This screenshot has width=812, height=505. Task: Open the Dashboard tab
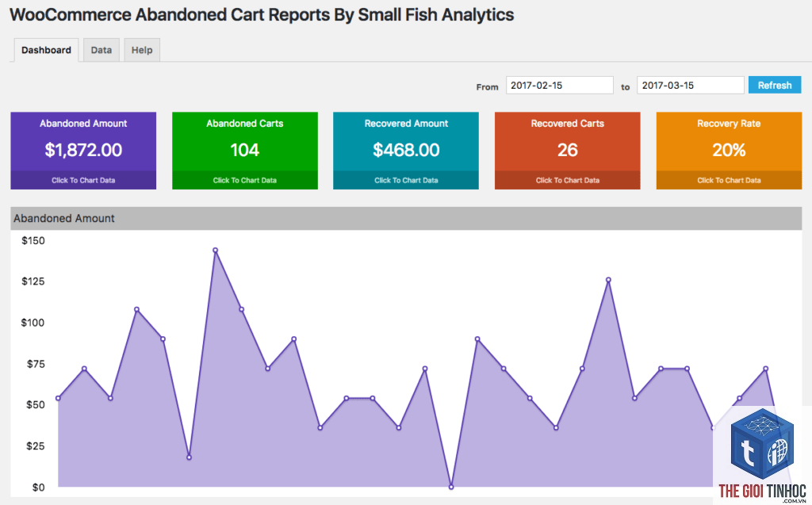[46, 50]
